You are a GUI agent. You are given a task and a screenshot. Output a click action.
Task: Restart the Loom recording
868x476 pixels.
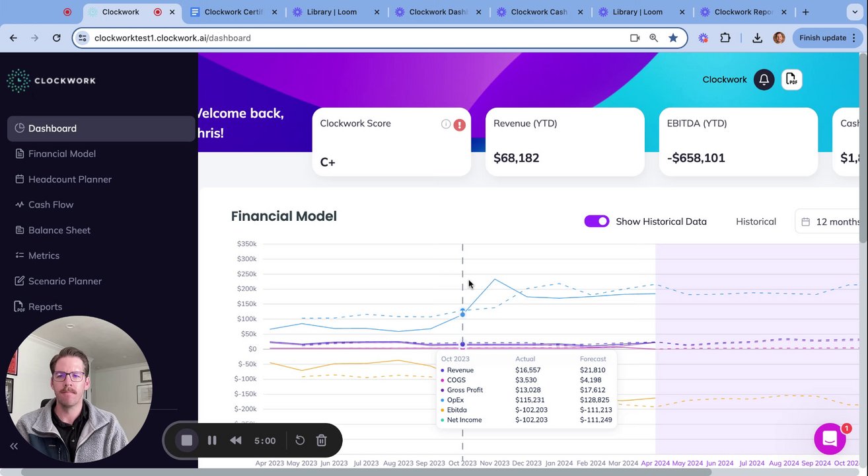tap(300, 440)
